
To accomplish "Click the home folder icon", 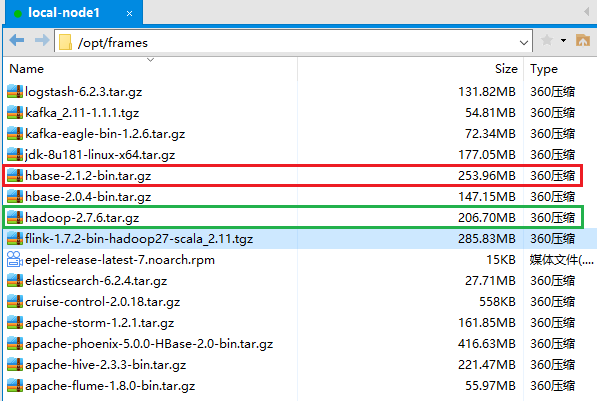I will click(583, 40).
